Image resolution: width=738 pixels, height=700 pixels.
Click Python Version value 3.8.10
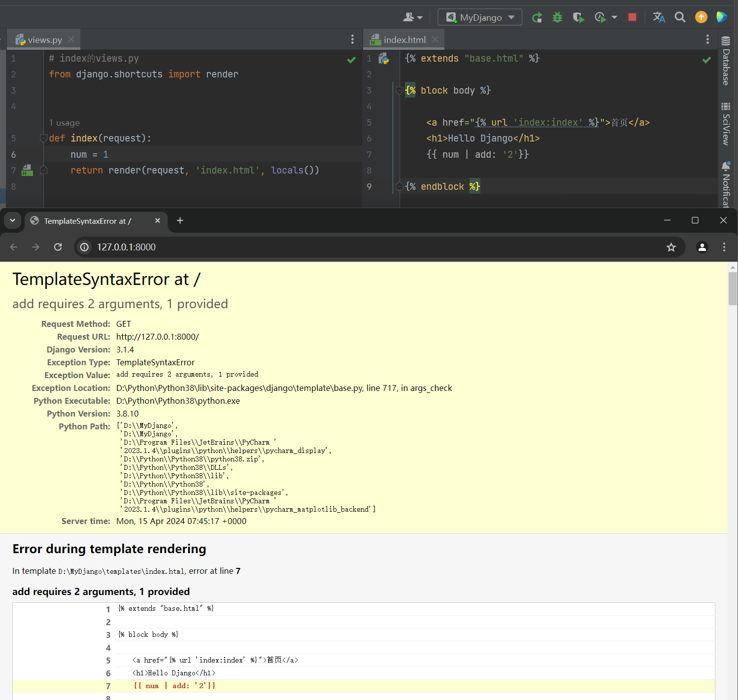pyautogui.click(x=128, y=414)
